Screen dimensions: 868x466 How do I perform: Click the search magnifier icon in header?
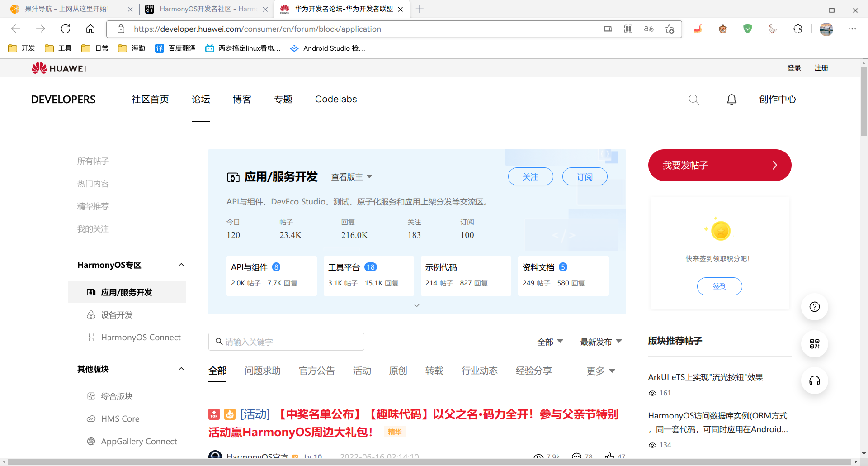tap(693, 100)
